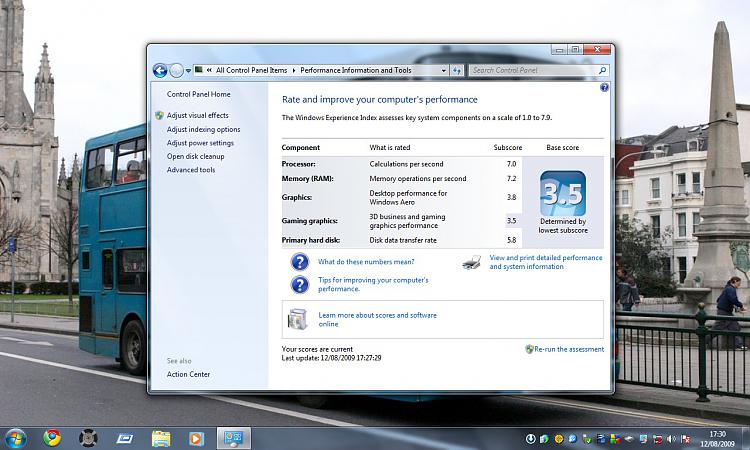Click the multicolored blocks tray icon
Image resolution: width=750 pixels, height=450 pixels.
click(x=615, y=439)
